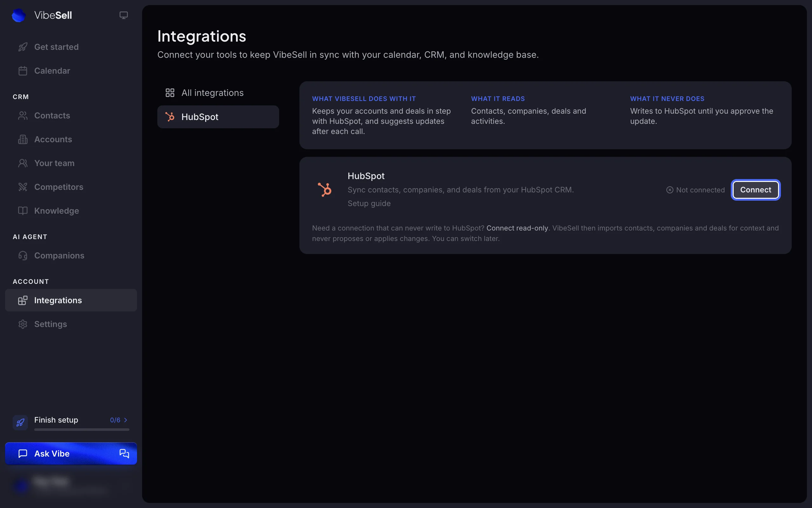
Task: Navigate to Your team
Action: click(71, 163)
